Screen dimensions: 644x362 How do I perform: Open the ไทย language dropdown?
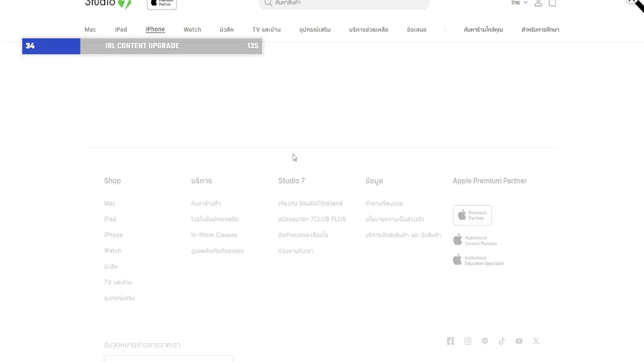pyautogui.click(x=519, y=3)
